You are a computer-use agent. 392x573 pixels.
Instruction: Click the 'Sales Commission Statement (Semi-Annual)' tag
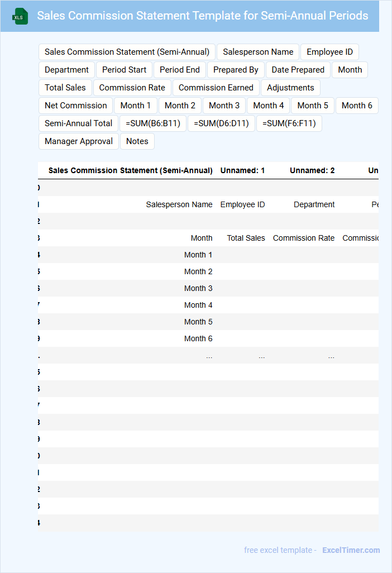point(127,52)
